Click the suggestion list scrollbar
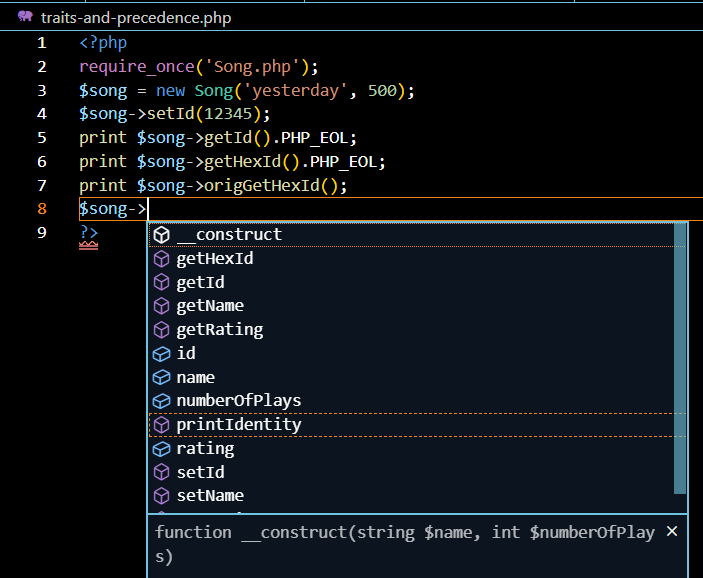703x578 pixels. pyautogui.click(x=680, y=360)
